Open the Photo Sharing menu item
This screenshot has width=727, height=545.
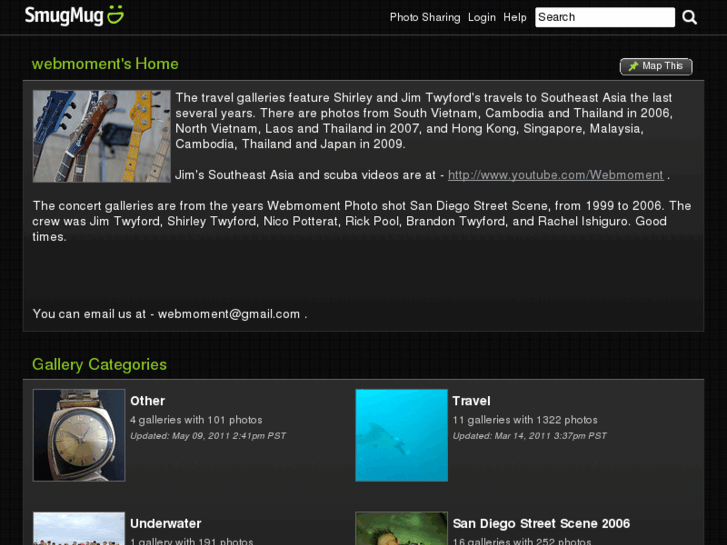click(424, 17)
